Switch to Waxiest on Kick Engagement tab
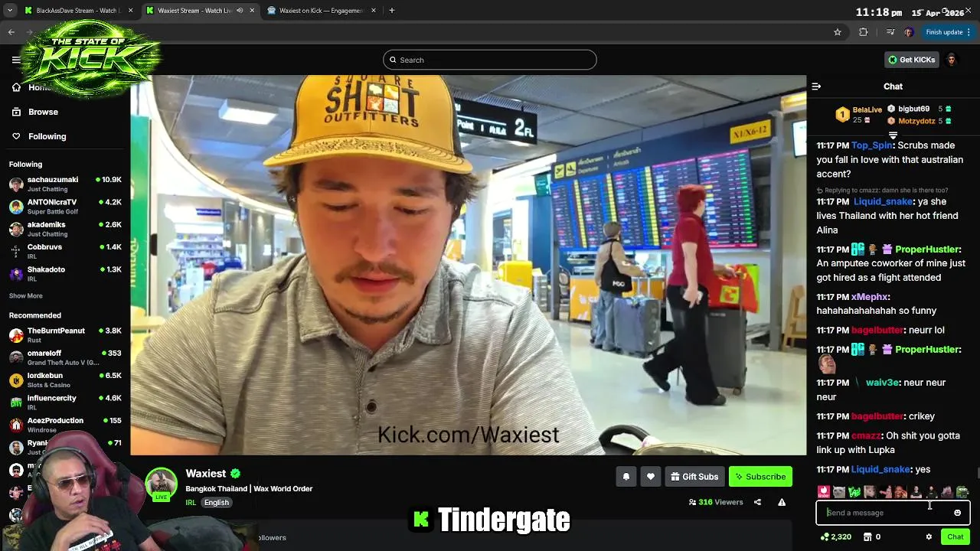980x551 pixels. pos(321,11)
